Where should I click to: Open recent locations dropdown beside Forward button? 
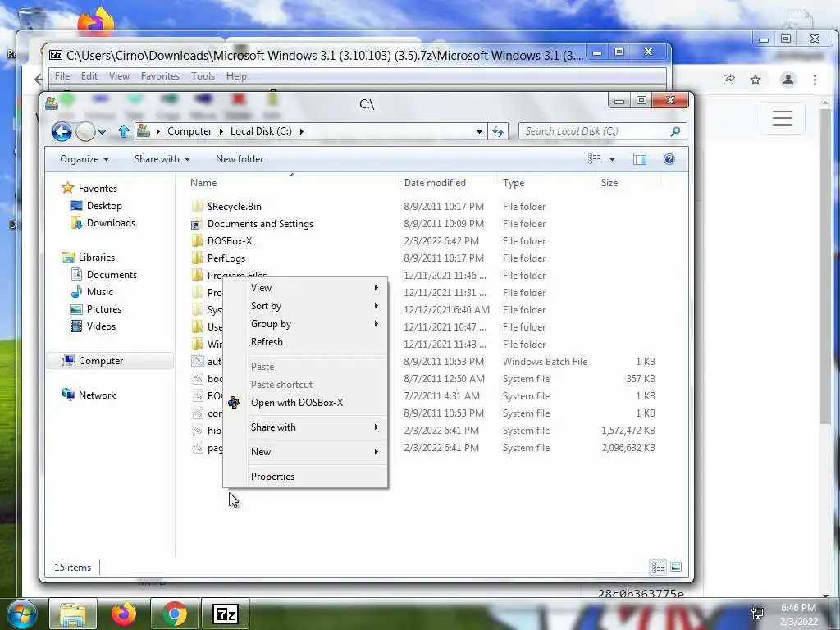(x=102, y=132)
